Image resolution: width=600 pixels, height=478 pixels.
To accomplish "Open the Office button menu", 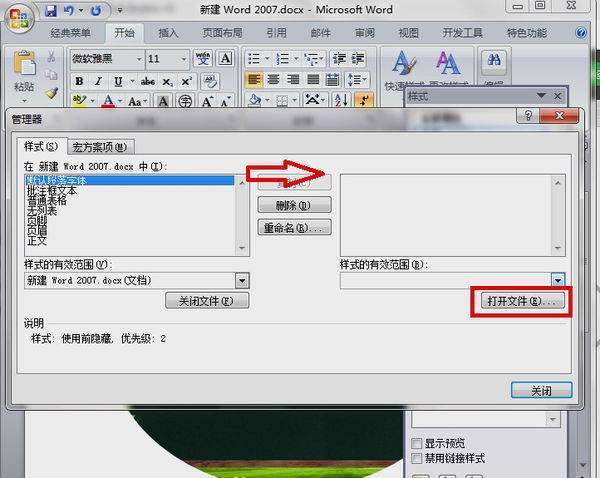I will (x=19, y=18).
